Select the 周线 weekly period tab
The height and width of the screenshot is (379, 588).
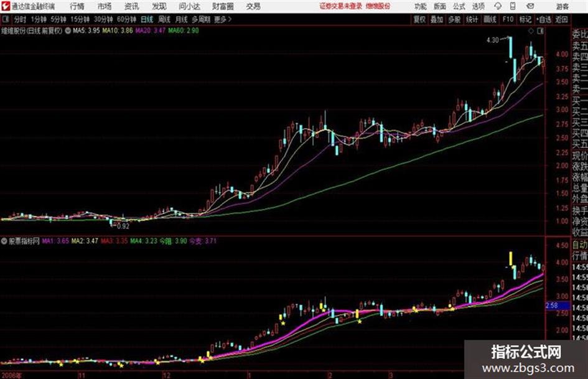[164, 19]
